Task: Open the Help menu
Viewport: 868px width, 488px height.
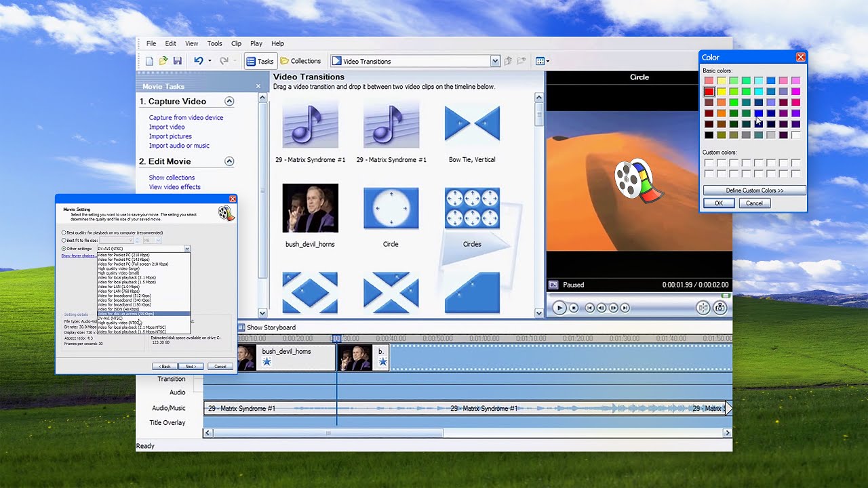Action: coord(277,43)
